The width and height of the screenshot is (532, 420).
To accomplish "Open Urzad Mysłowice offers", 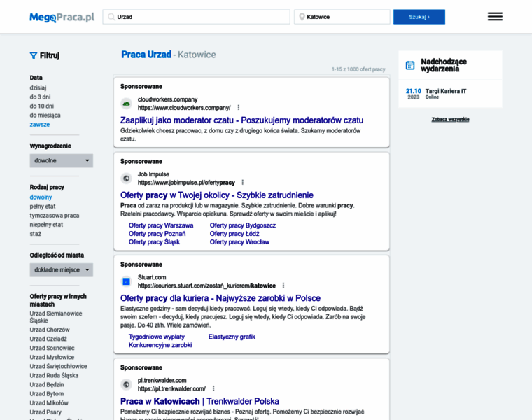I will [x=52, y=357].
